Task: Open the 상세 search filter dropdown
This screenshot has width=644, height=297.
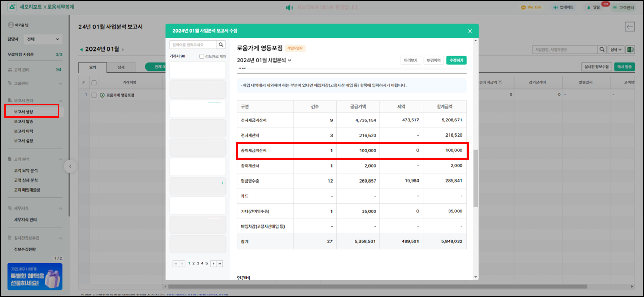Action: click(616, 49)
